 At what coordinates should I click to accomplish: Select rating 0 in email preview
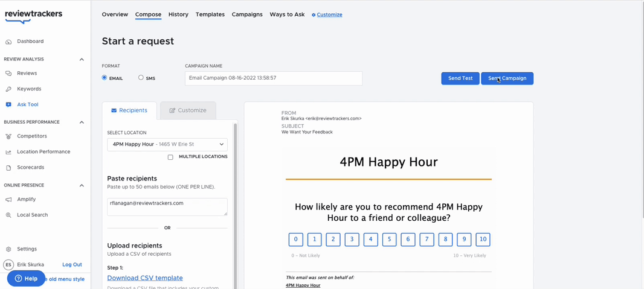click(x=295, y=240)
